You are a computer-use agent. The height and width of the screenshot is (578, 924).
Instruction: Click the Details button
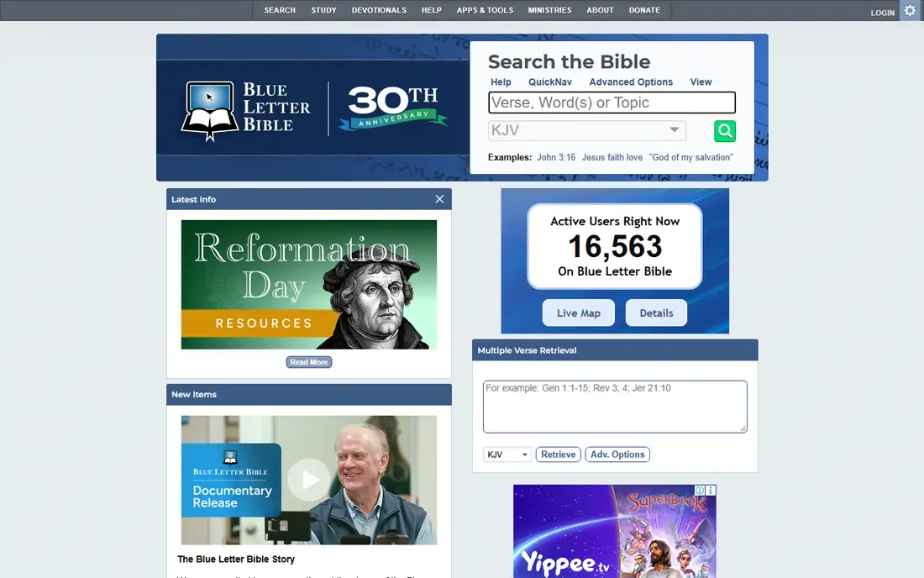click(656, 313)
